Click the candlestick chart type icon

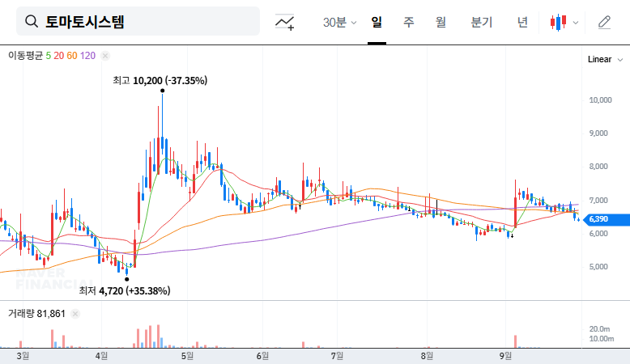coord(559,22)
